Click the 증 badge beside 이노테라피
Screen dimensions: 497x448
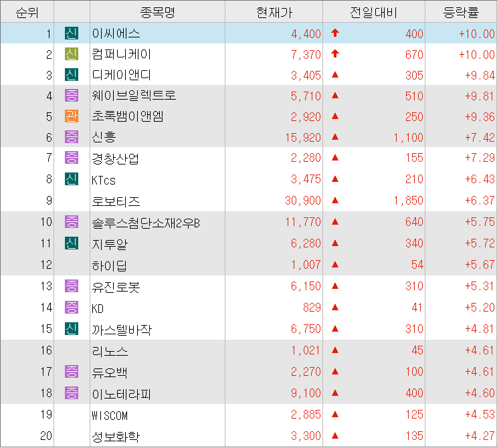[72, 393]
